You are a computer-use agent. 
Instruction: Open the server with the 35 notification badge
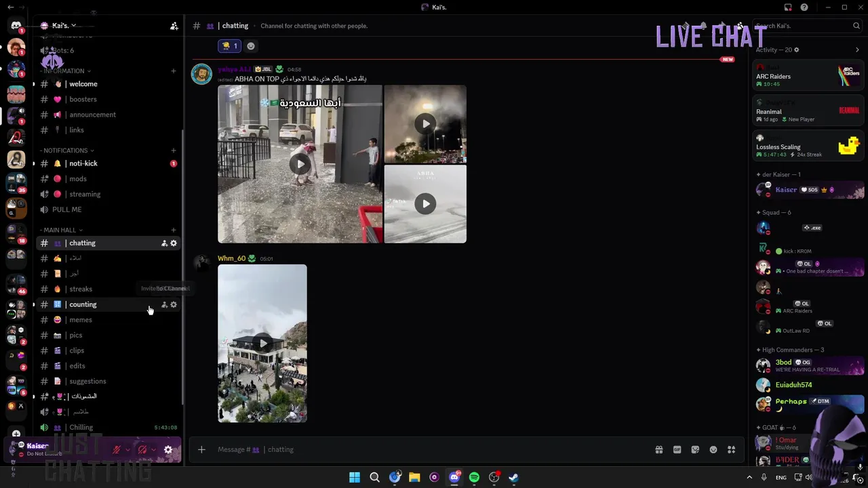tap(16, 184)
